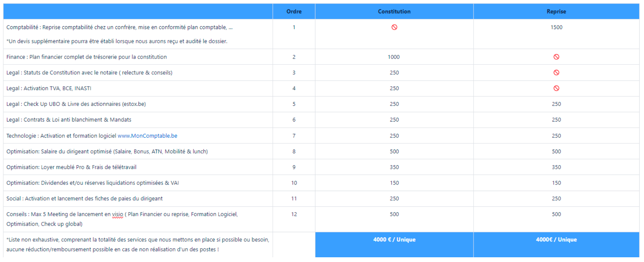Viewport: 644px width, 262px height.
Task: Select the Reprise column header
Action: coord(556,12)
